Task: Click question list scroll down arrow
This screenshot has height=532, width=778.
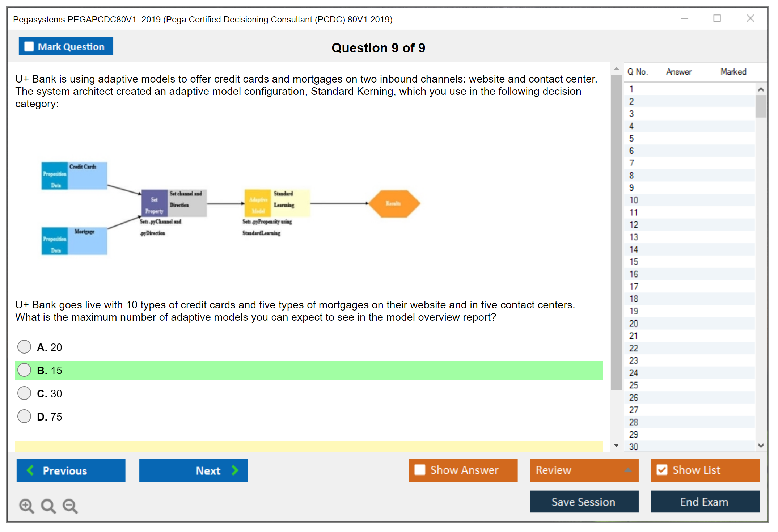Action: tap(761, 446)
